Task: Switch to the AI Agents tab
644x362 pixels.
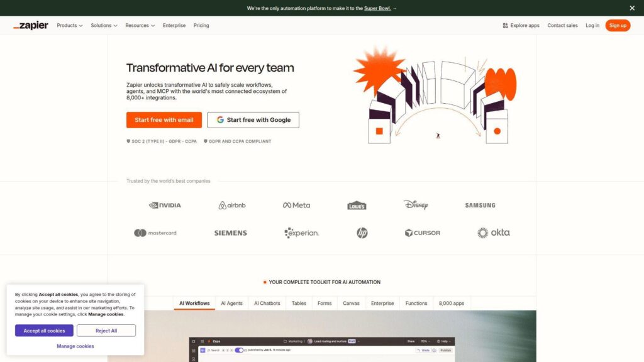Action: point(231,303)
